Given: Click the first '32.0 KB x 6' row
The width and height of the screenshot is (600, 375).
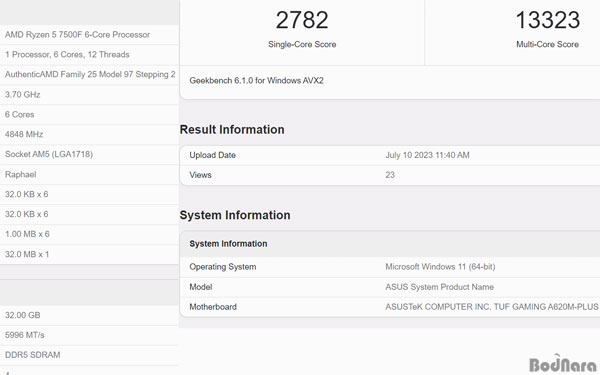Looking at the screenshot, I should (89, 194).
